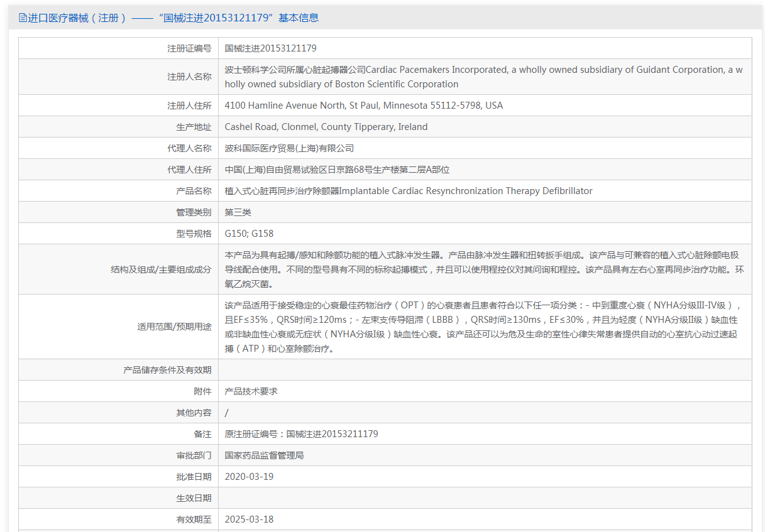Select the 批准日期 label cell
765x532 pixels.
coord(118,477)
